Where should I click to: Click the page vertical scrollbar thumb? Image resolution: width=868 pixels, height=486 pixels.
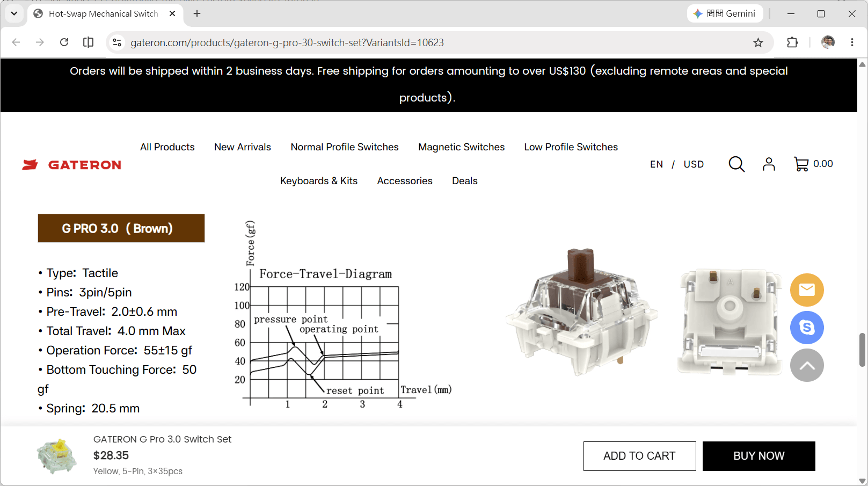coord(863,350)
